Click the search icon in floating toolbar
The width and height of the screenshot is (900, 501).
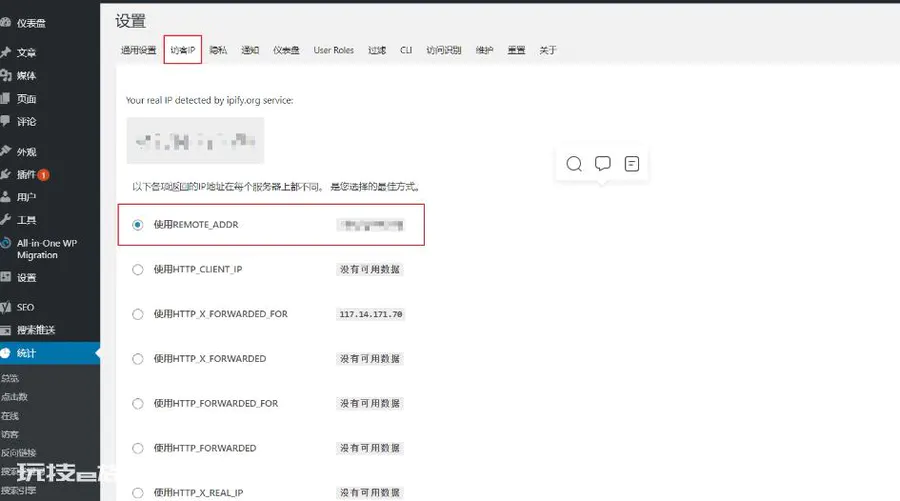(574, 164)
